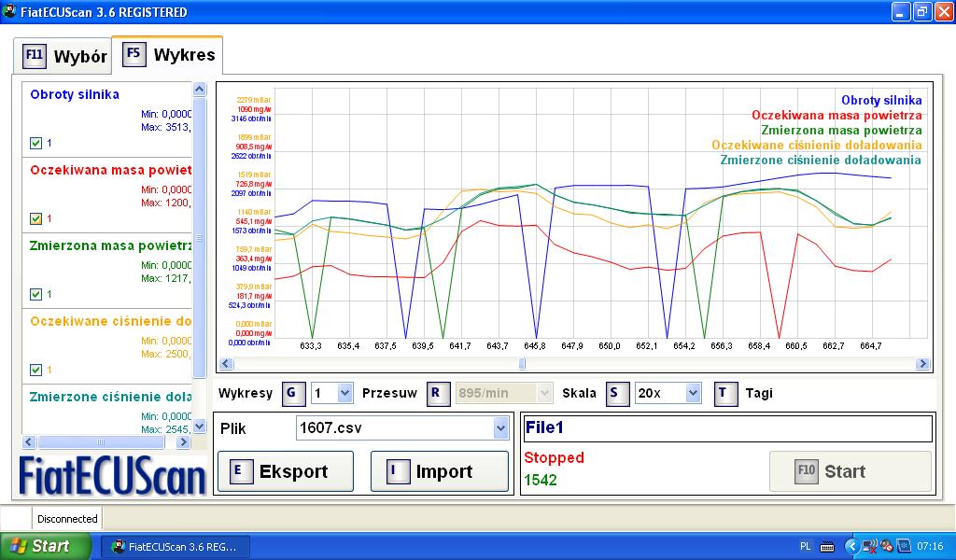Disable the Zmierzona masa powietrza checkbox
Image resolution: width=956 pixels, height=560 pixels.
point(36,294)
